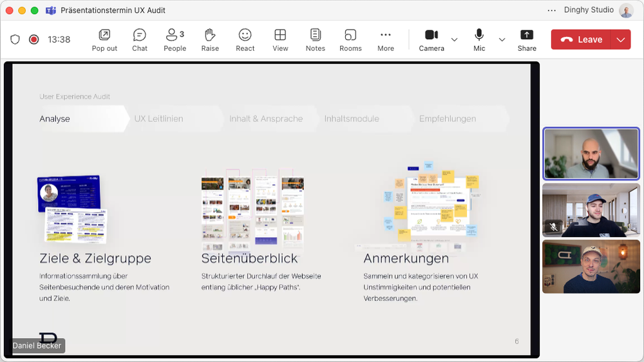Click the Teams logo in title bar

(50, 10)
